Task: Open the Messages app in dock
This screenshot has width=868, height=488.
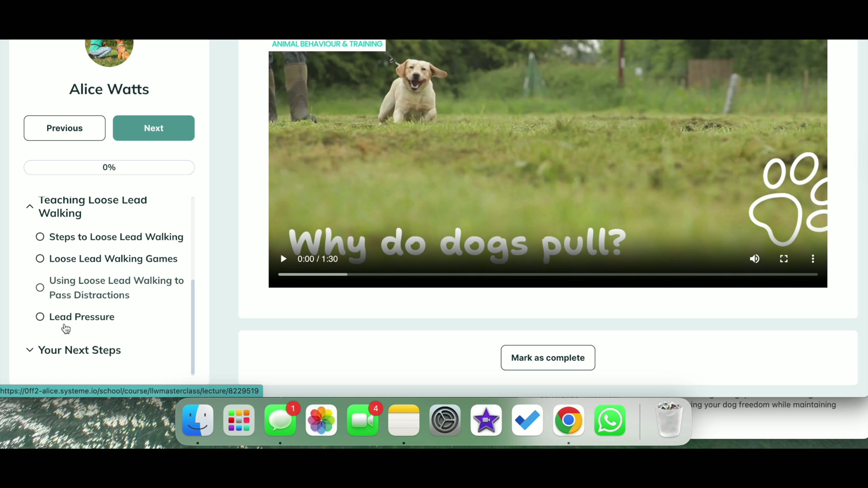Action: coord(280,420)
